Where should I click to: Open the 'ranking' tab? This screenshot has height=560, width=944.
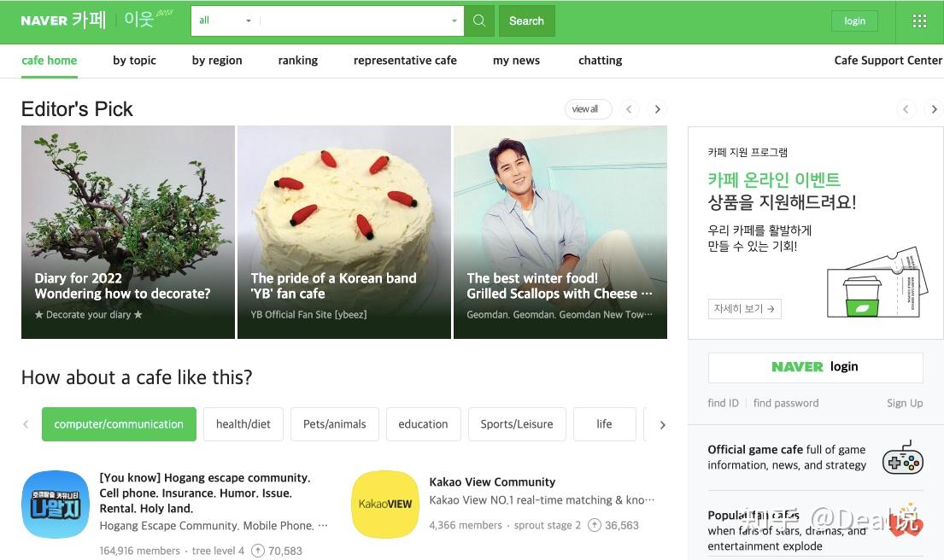click(297, 61)
